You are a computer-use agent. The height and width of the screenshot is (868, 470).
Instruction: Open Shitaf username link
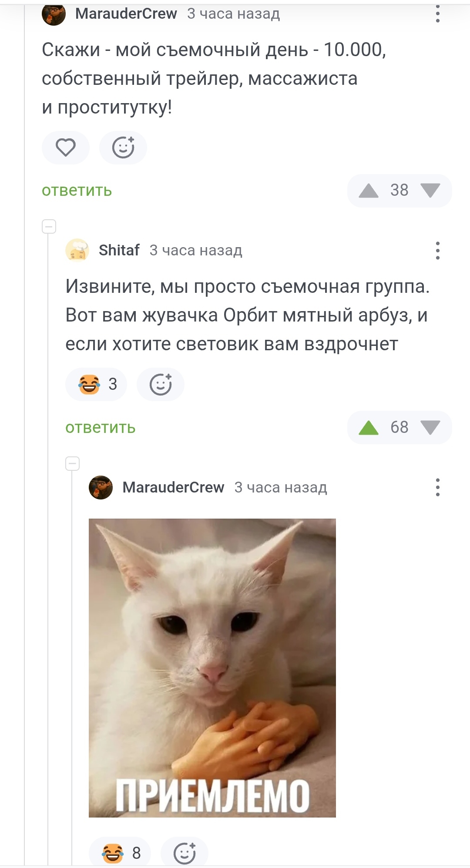[x=119, y=250]
